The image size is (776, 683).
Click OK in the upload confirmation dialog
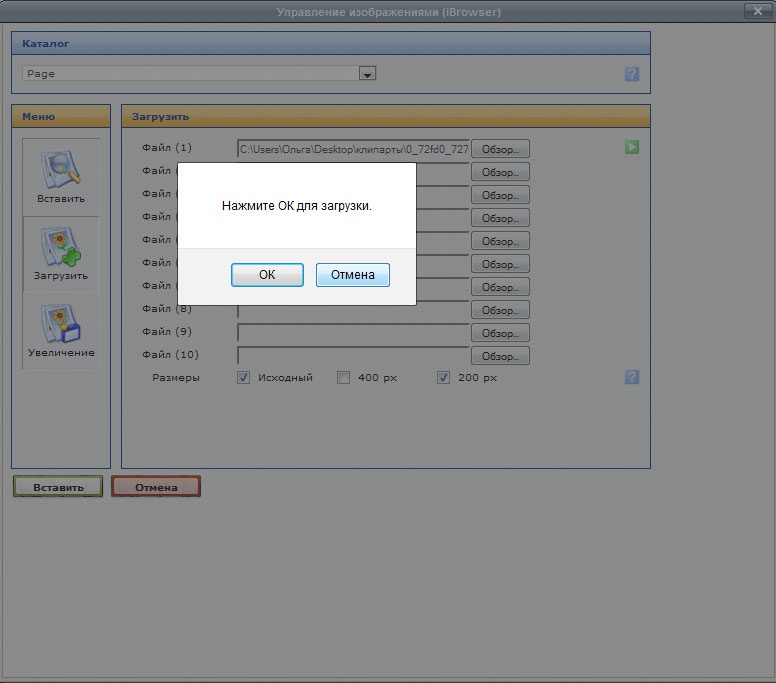tap(267, 275)
